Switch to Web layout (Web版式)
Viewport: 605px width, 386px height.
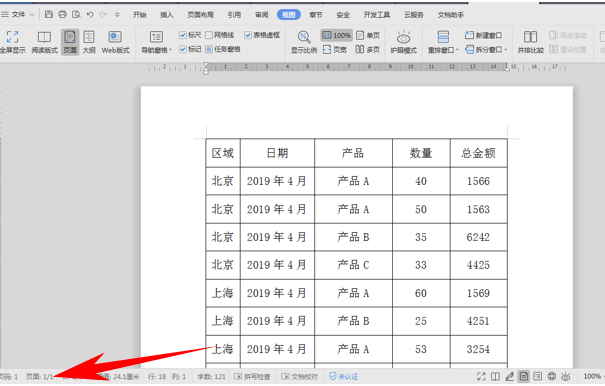115,42
